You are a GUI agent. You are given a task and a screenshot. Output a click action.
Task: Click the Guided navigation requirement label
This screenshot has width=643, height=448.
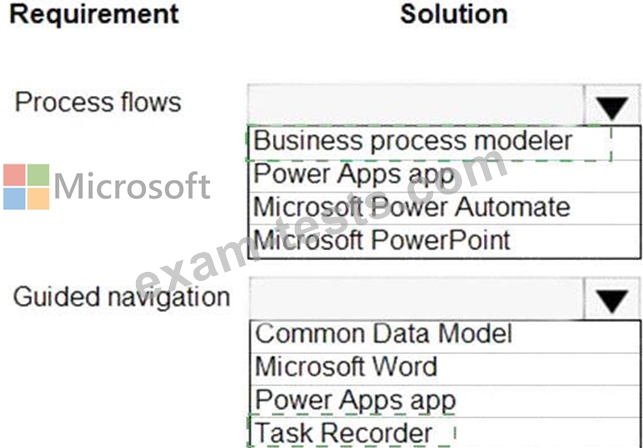click(120, 297)
